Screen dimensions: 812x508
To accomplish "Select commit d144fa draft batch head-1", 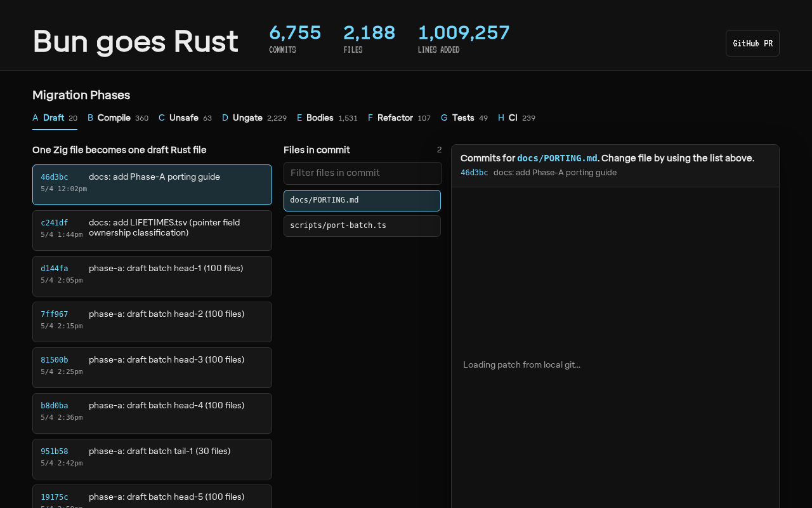I will click(152, 276).
